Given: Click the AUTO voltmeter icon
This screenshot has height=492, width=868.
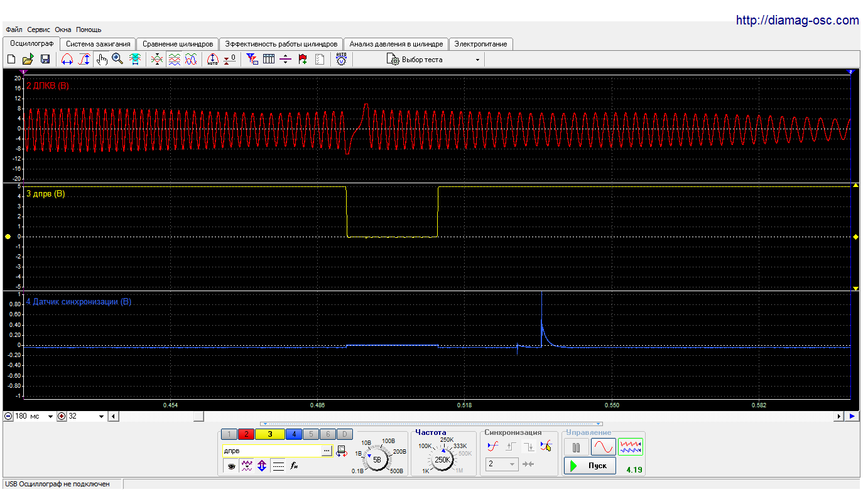Looking at the screenshot, I should pos(341,60).
